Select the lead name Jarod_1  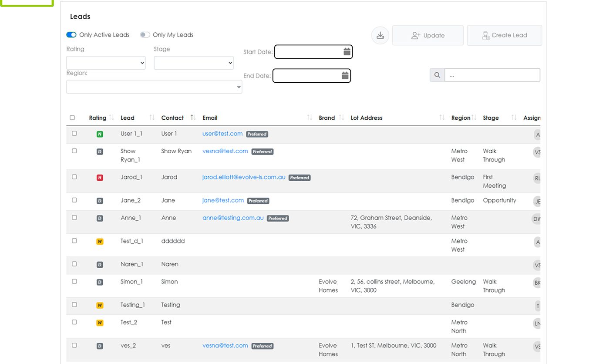tap(131, 177)
